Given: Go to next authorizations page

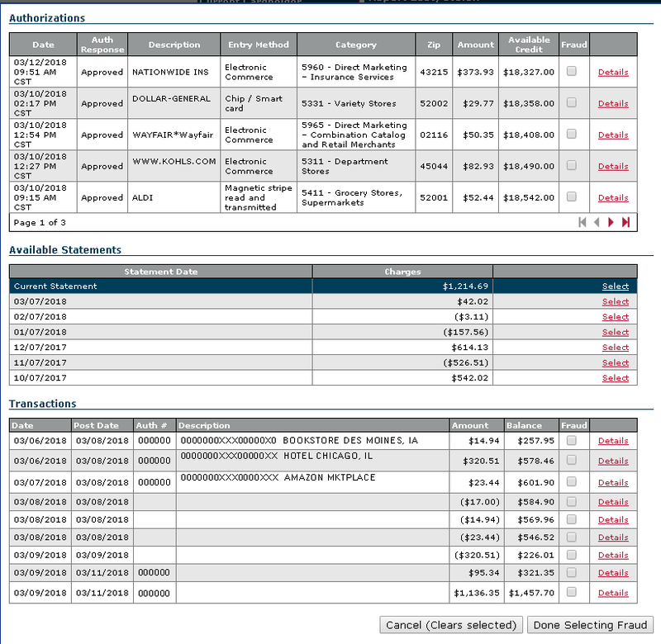Looking at the screenshot, I should [611, 222].
